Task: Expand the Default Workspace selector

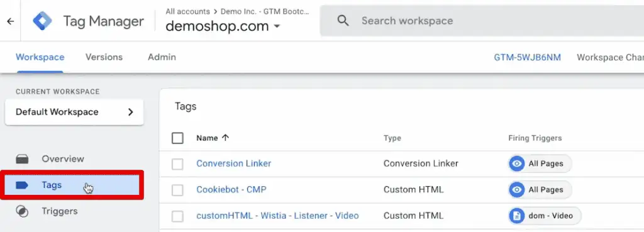Action: [74, 112]
